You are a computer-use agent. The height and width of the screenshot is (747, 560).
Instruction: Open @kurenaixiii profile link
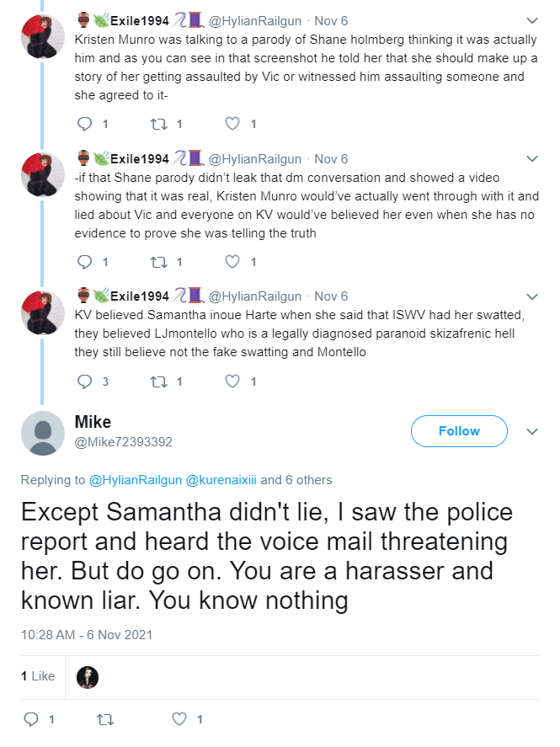tap(221, 480)
